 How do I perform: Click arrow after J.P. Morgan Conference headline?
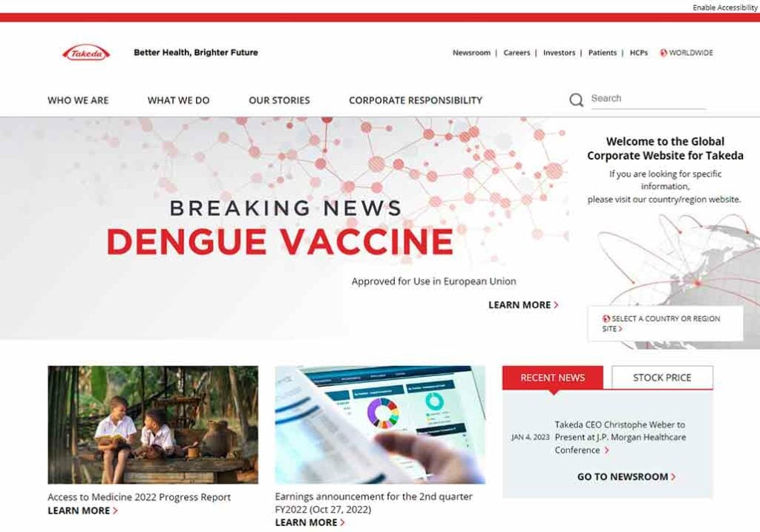pos(606,450)
